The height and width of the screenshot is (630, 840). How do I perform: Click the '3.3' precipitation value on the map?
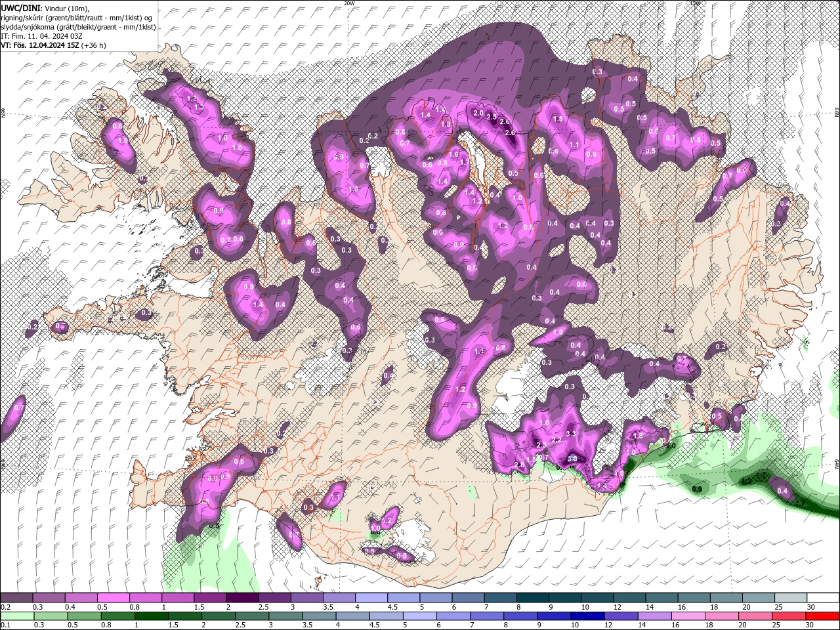[x=570, y=434]
